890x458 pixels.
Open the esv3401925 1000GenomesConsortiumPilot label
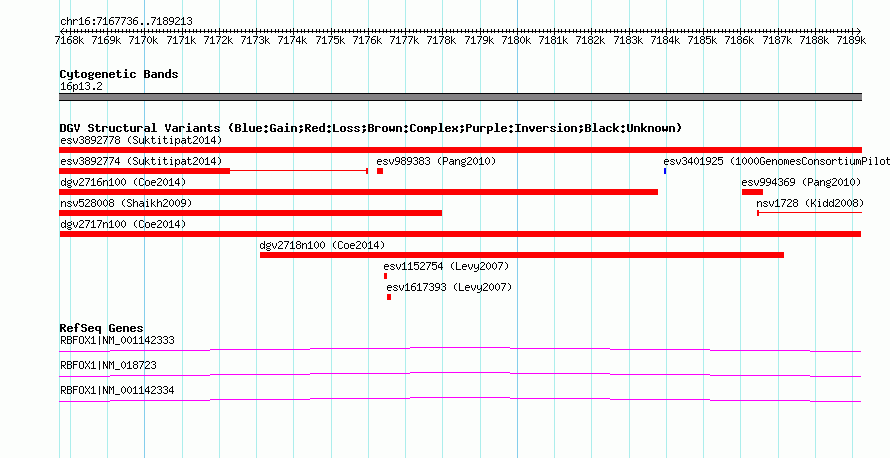(776, 161)
